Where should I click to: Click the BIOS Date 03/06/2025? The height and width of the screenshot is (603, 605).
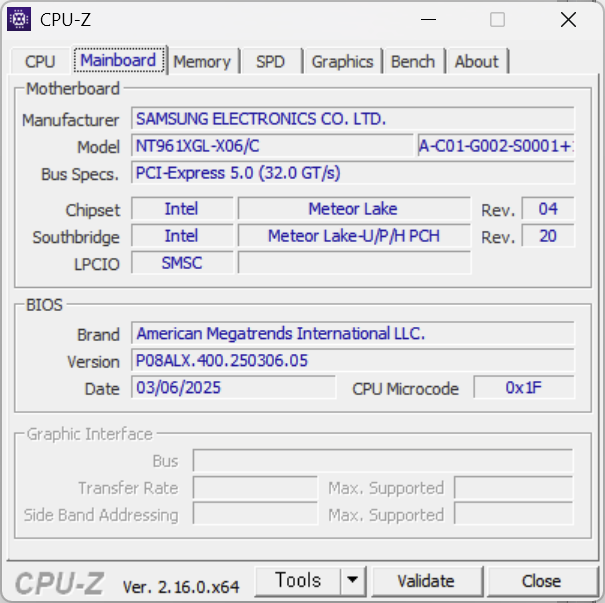[233, 387]
